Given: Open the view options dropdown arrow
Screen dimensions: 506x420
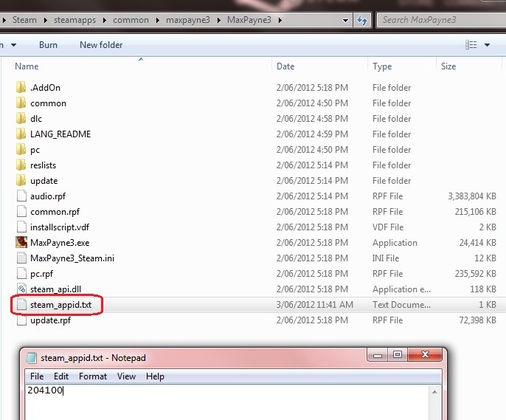Looking at the screenshot, I should 488,45.
